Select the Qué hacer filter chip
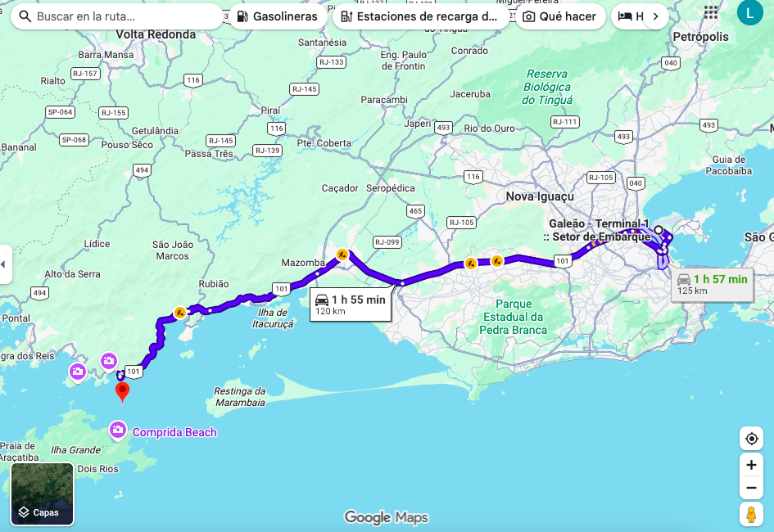This screenshot has width=774, height=532. point(560,16)
